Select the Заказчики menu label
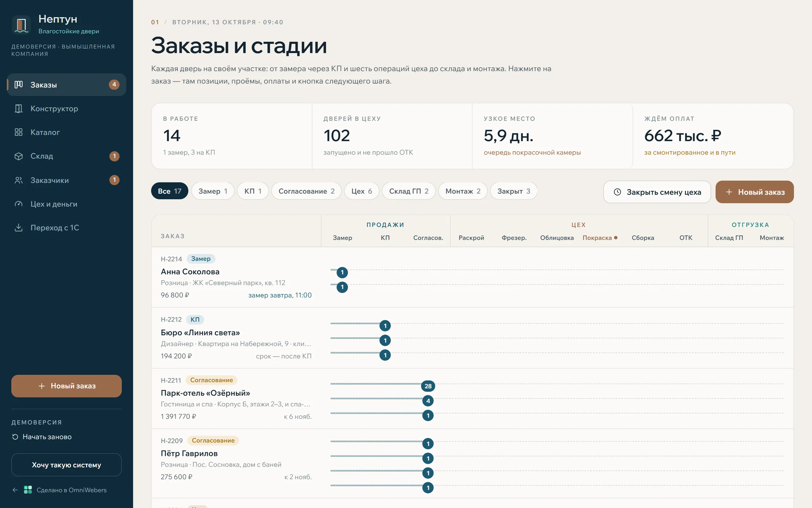The width and height of the screenshot is (812, 508). pyautogui.click(x=50, y=180)
